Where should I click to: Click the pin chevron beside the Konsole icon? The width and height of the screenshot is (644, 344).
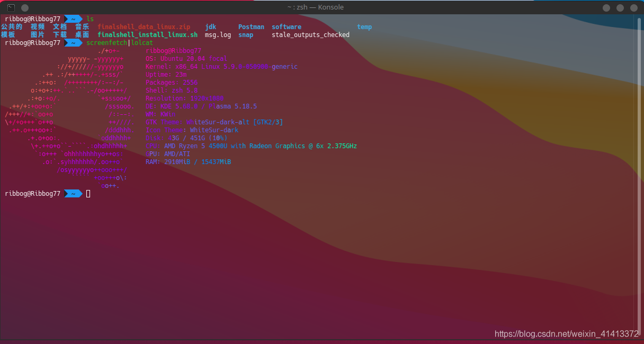point(25,8)
